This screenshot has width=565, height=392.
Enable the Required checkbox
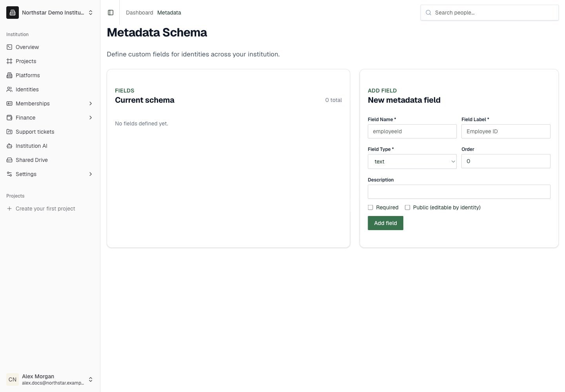click(370, 207)
